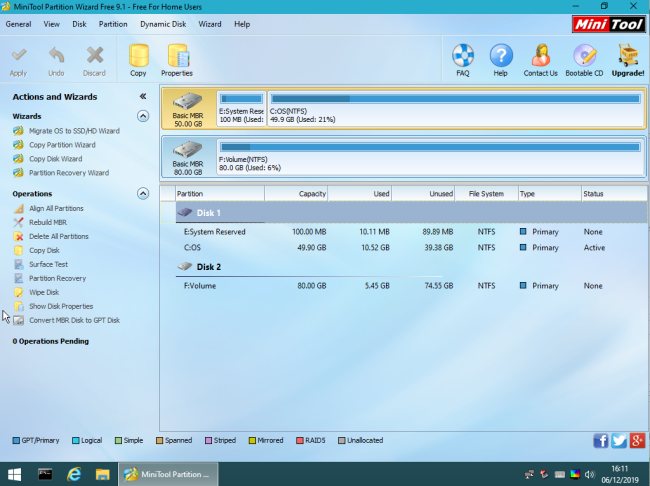
Task: Click Delete All Partitions operation
Action: coord(58,236)
